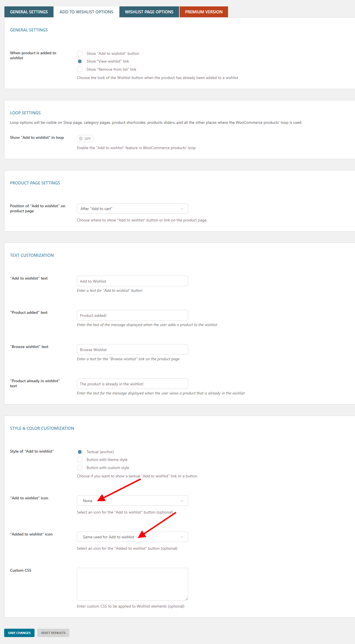Screen dimensions: 355x644
Task: Select Show "Remove from list" link radio
Action: [80, 69]
